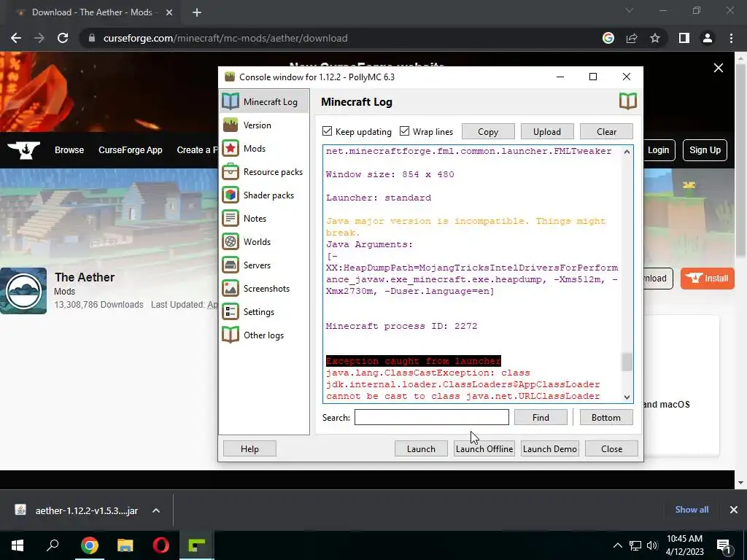Copy the Minecraft log

click(x=488, y=131)
